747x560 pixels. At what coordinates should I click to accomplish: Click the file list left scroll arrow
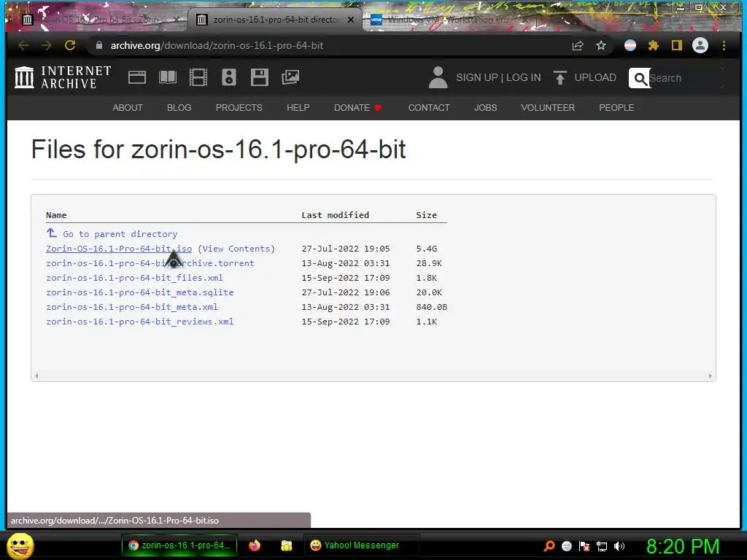36,376
